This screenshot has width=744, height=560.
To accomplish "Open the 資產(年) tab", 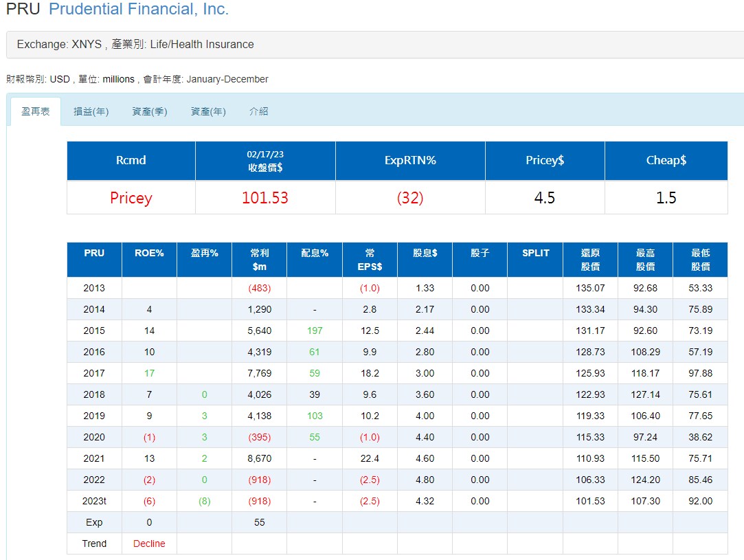I will click(x=208, y=111).
